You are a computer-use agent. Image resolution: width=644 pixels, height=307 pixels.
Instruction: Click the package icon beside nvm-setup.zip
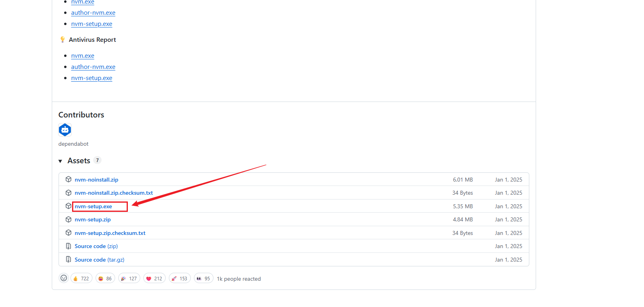pos(69,220)
